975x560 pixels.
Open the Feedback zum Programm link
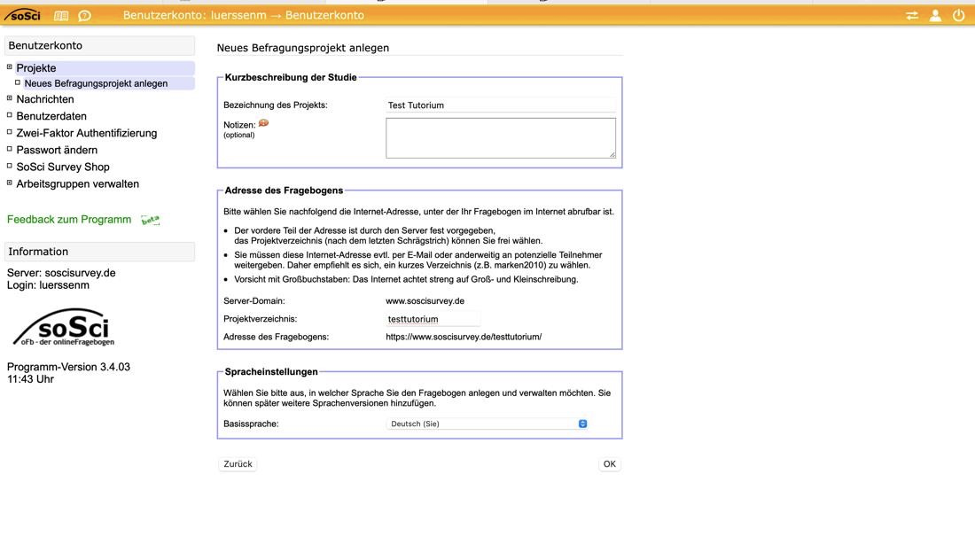pos(69,220)
